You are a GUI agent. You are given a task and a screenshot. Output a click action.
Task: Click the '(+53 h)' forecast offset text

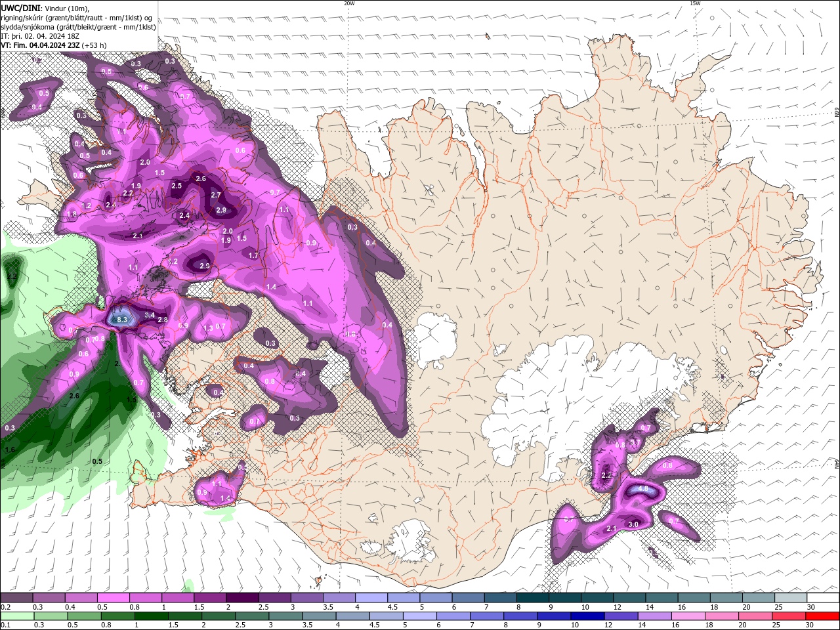94,45
